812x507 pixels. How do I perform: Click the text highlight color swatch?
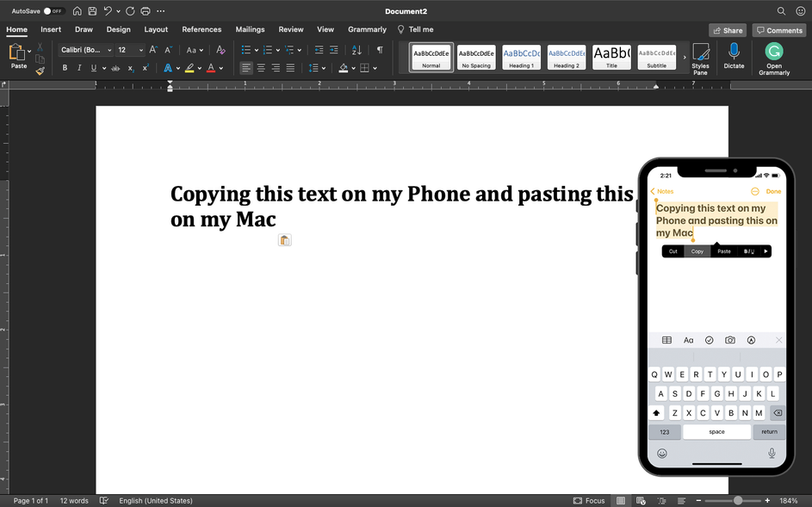(189, 68)
